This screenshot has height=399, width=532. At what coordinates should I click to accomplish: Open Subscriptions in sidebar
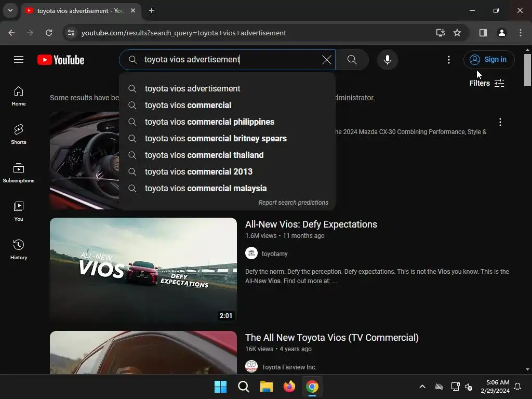coord(19,172)
